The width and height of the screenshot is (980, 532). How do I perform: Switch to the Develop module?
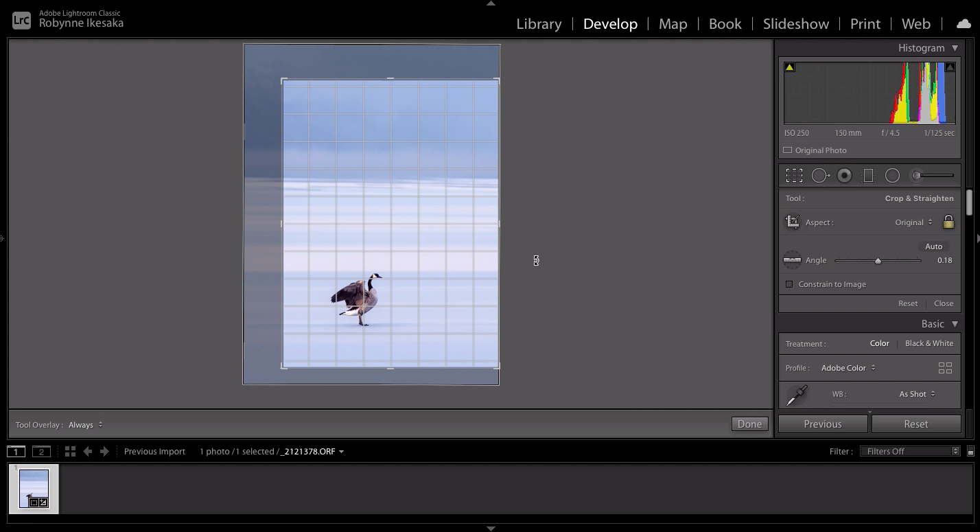tap(610, 23)
